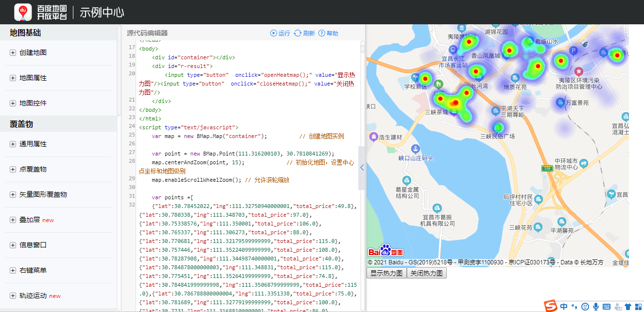Open the 点覆盖物 menu label
644x312 pixels.
tap(33, 169)
